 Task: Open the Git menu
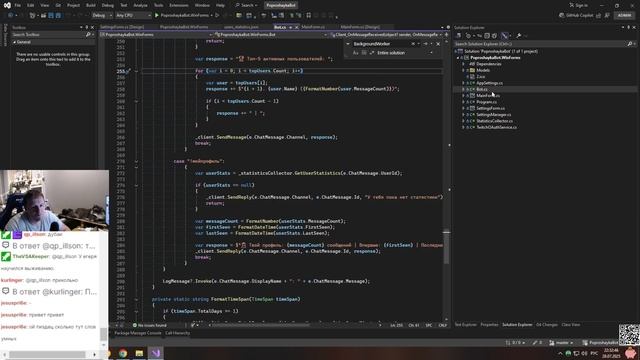(x=58, y=5)
